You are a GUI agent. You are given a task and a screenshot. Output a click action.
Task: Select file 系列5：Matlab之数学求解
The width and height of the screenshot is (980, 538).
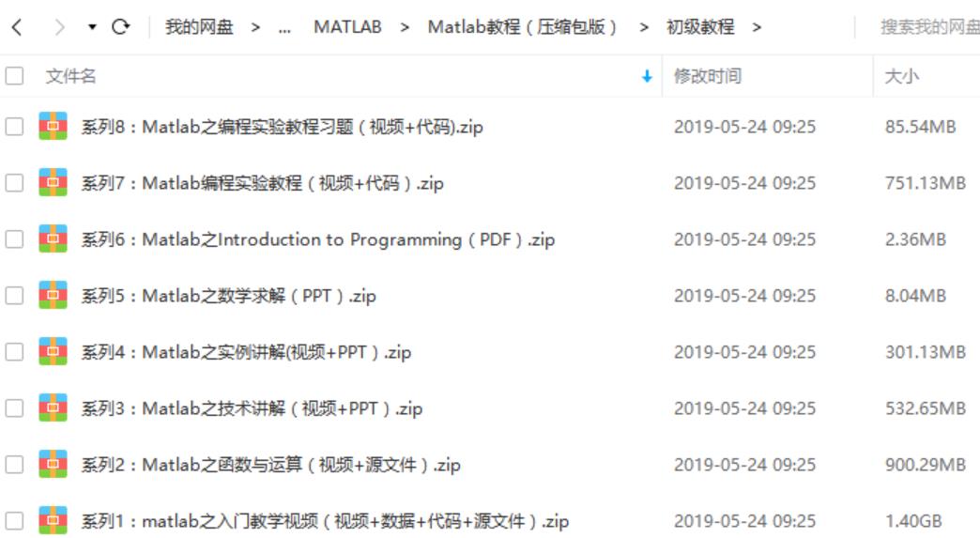[229, 296]
